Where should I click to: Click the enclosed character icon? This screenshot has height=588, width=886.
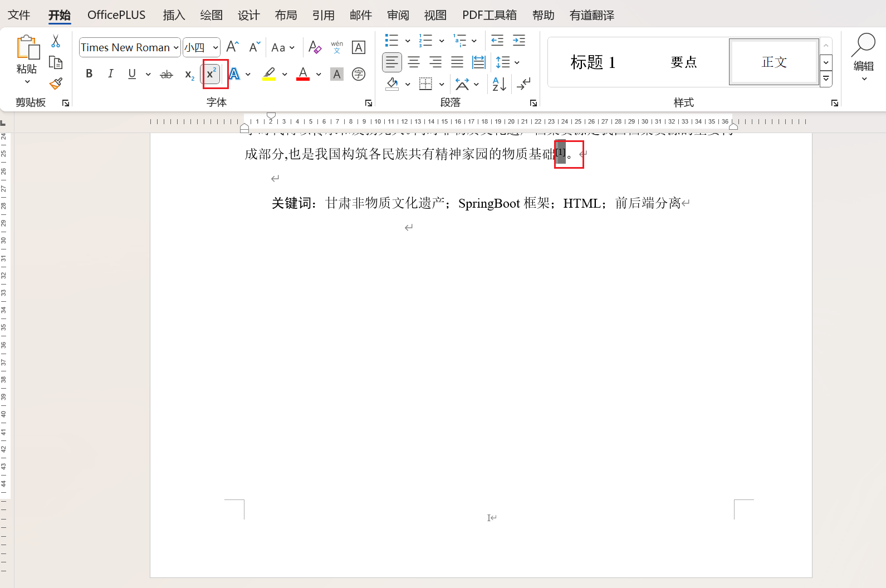359,74
